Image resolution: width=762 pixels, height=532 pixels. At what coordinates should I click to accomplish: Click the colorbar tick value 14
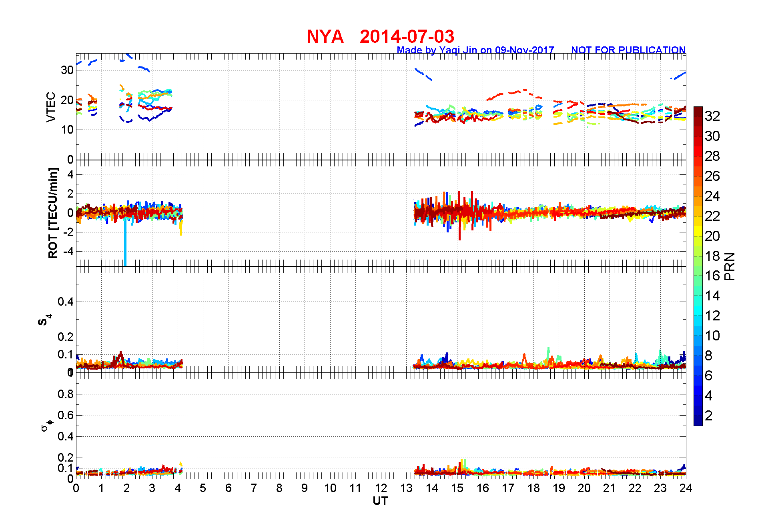pyautogui.click(x=712, y=296)
